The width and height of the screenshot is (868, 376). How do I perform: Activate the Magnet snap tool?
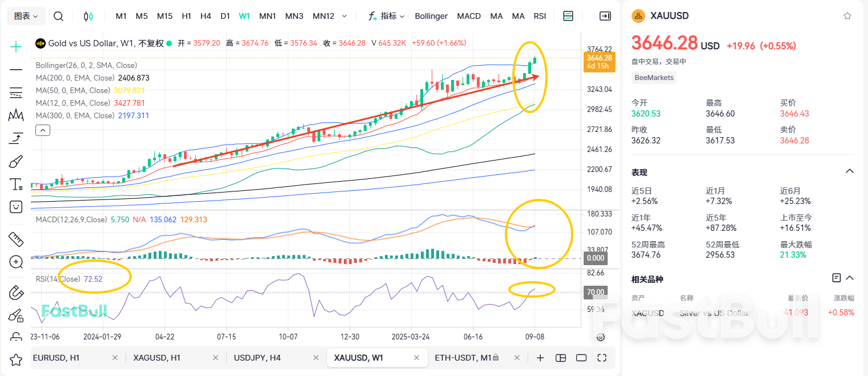15,293
